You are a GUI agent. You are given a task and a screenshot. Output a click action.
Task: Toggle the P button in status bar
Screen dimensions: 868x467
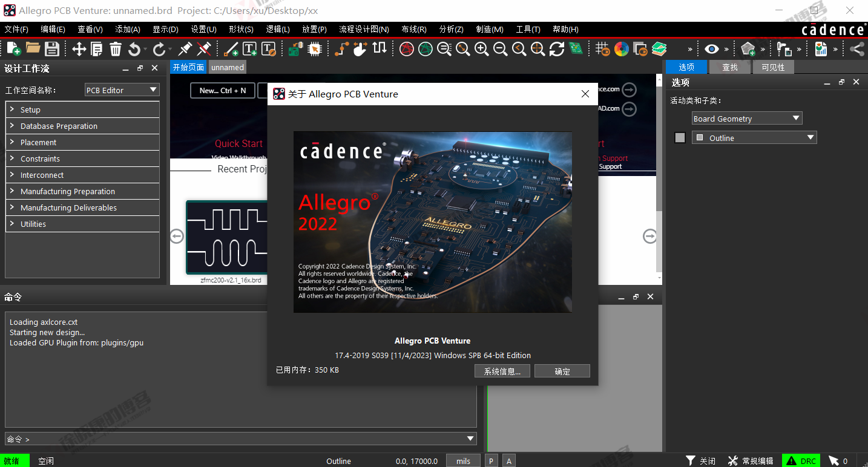tap(491, 461)
